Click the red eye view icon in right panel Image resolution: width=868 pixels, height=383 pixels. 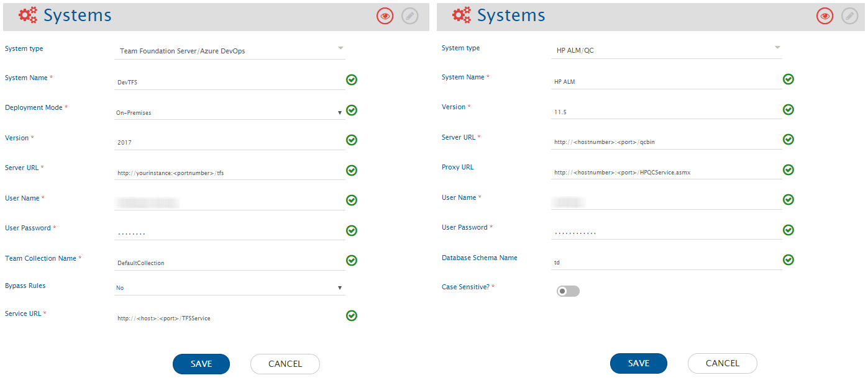[825, 16]
